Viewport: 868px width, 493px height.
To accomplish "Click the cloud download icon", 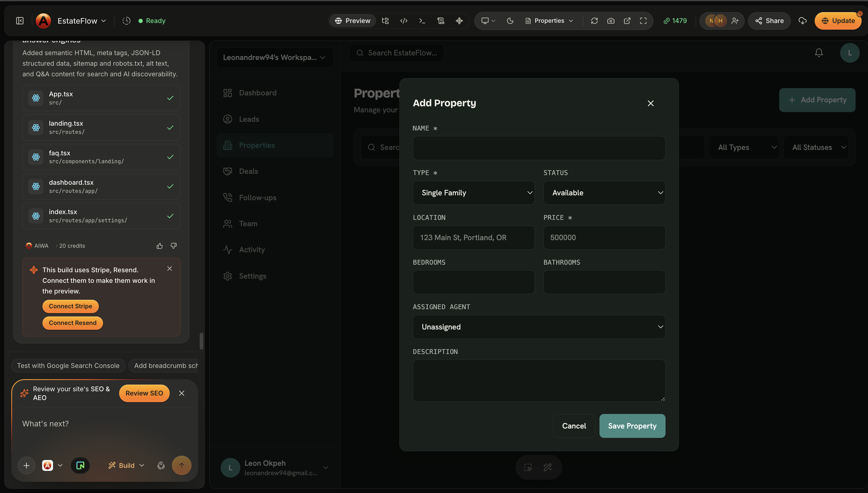I will pos(802,21).
